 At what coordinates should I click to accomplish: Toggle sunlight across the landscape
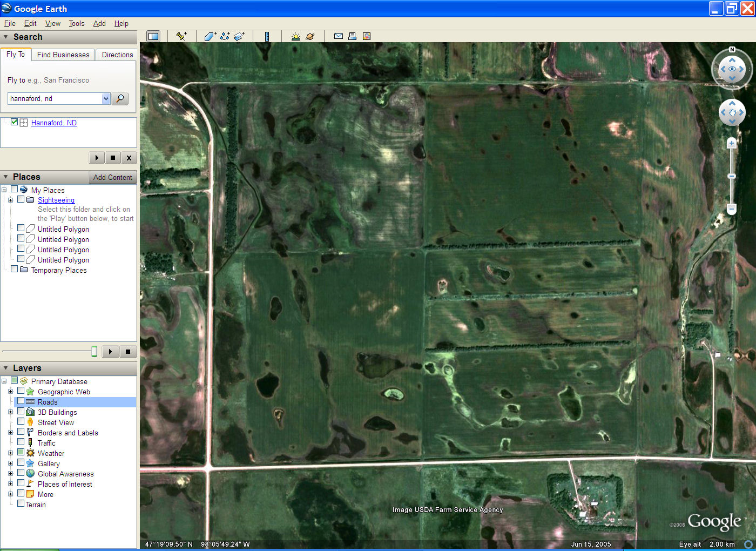click(x=295, y=36)
